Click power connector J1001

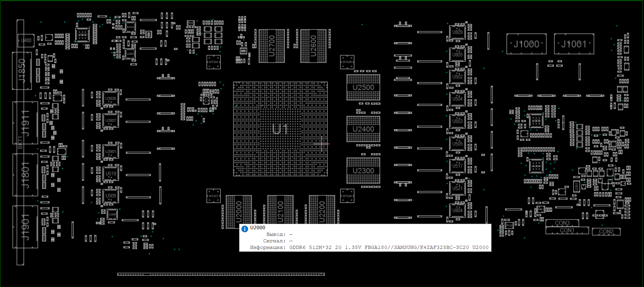click(574, 44)
